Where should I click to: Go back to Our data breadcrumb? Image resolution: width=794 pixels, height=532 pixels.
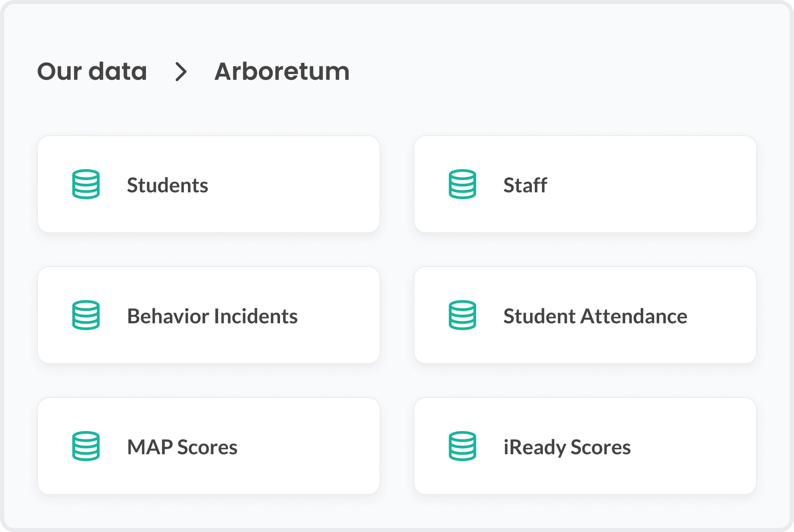92,72
